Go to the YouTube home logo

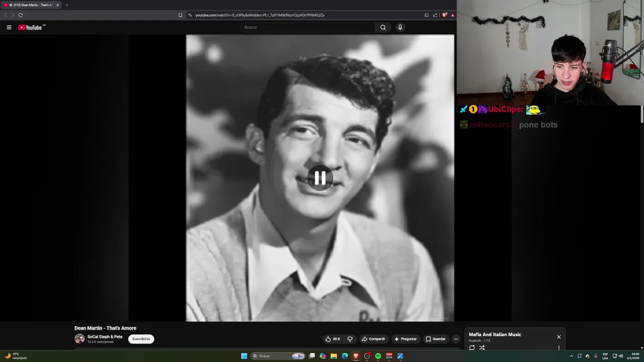[x=30, y=27]
